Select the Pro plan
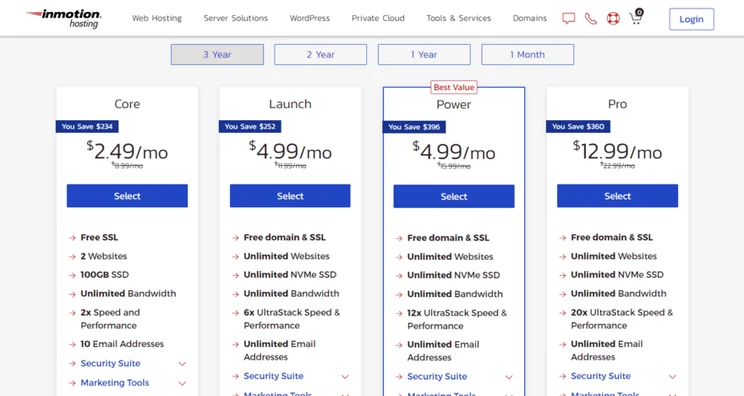 [617, 196]
